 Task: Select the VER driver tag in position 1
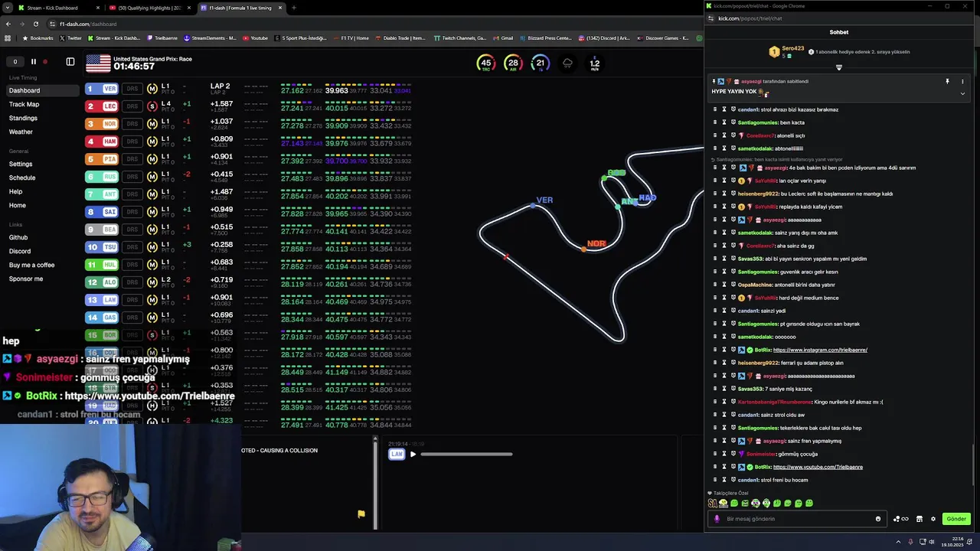(102, 89)
